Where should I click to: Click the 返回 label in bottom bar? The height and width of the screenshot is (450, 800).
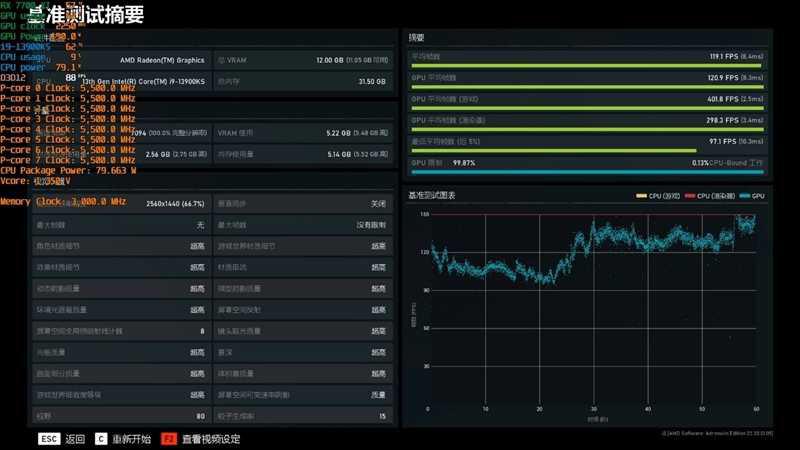75,439
